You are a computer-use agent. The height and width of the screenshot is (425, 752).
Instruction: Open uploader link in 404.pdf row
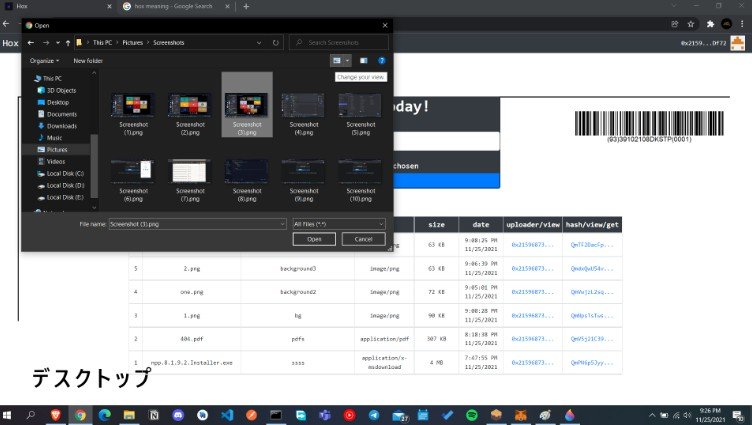532,339
